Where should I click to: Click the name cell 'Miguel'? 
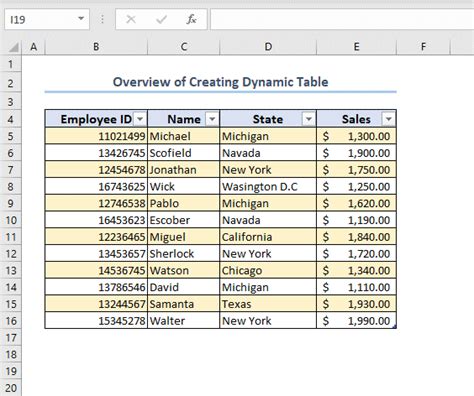click(x=184, y=237)
